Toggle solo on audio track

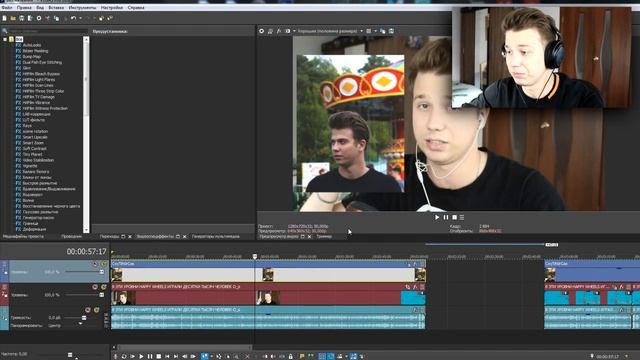[x=97, y=310]
